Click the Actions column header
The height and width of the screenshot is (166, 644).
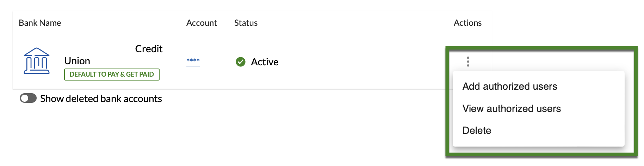pos(467,23)
